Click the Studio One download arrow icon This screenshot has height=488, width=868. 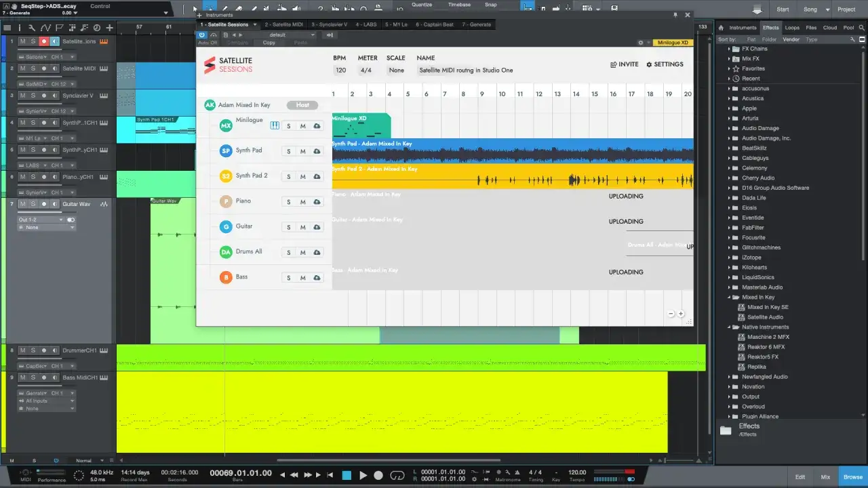coord(757,9)
